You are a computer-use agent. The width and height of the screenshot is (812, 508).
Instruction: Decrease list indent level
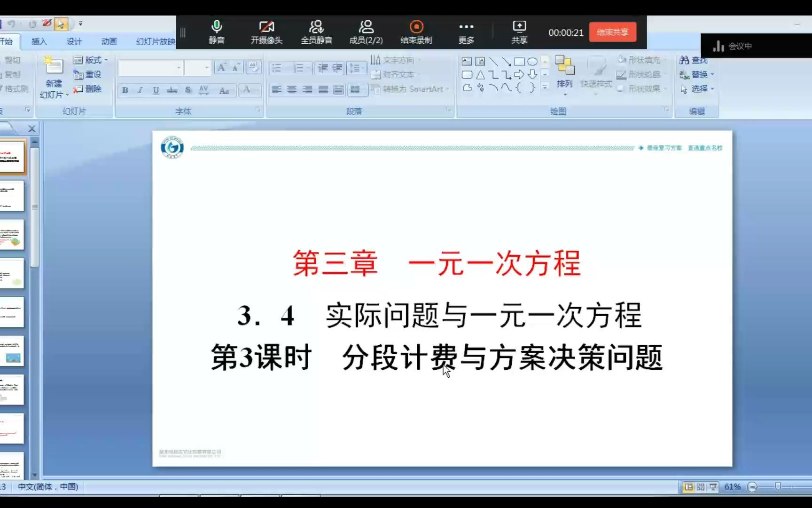(x=322, y=68)
